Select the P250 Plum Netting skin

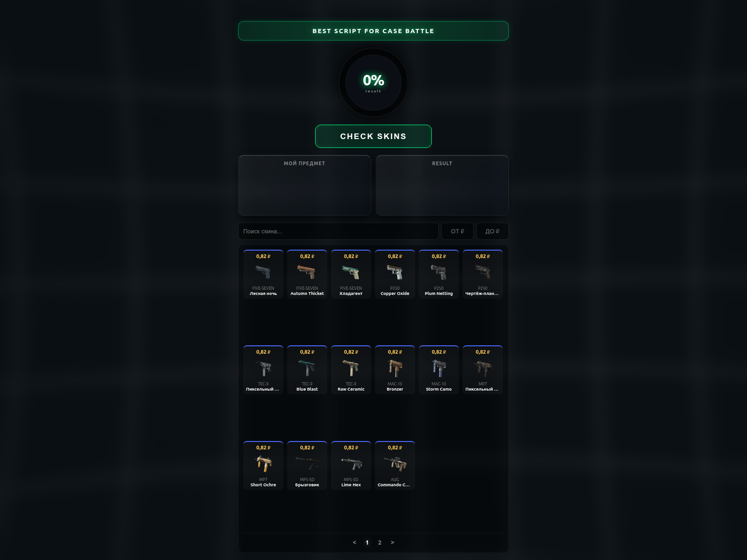tap(439, 274)
